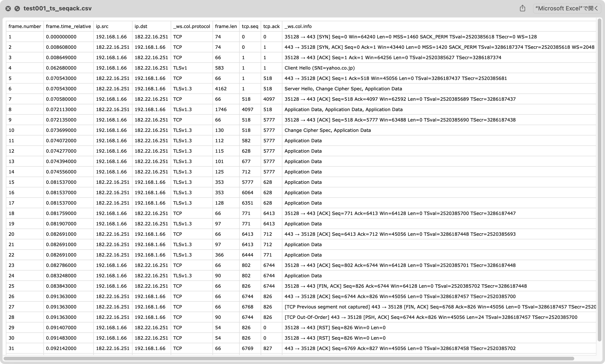605x364 pixels.
Task: Select the frame.len column header
Action: coord(226,26)
